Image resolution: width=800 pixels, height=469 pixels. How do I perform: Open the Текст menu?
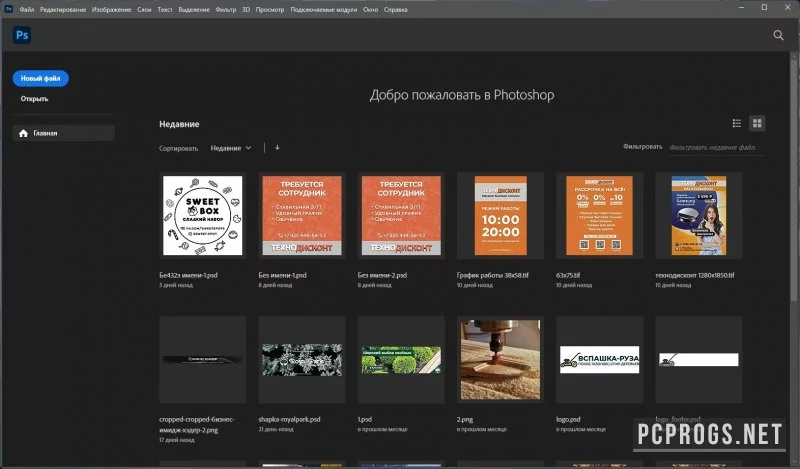point(165,9)
